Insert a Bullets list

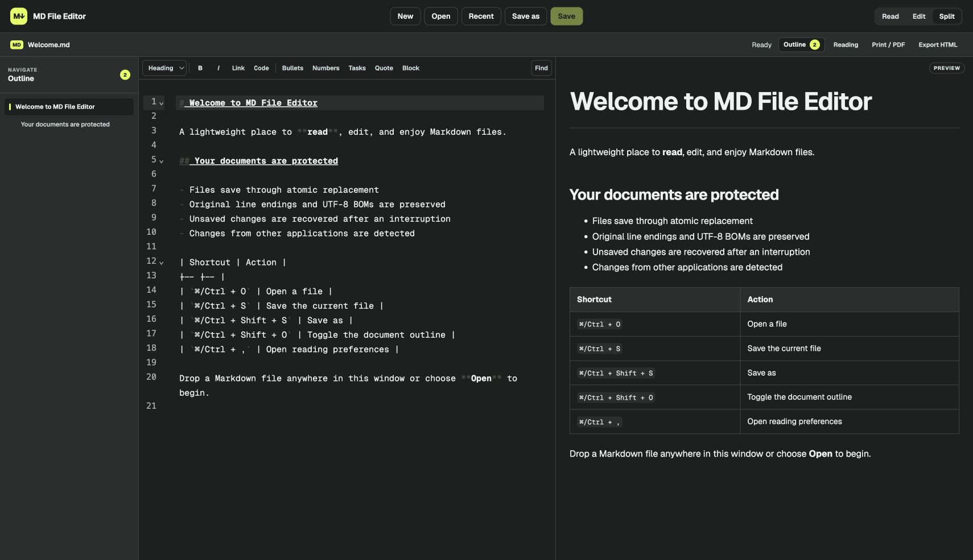tap(292, 68)
